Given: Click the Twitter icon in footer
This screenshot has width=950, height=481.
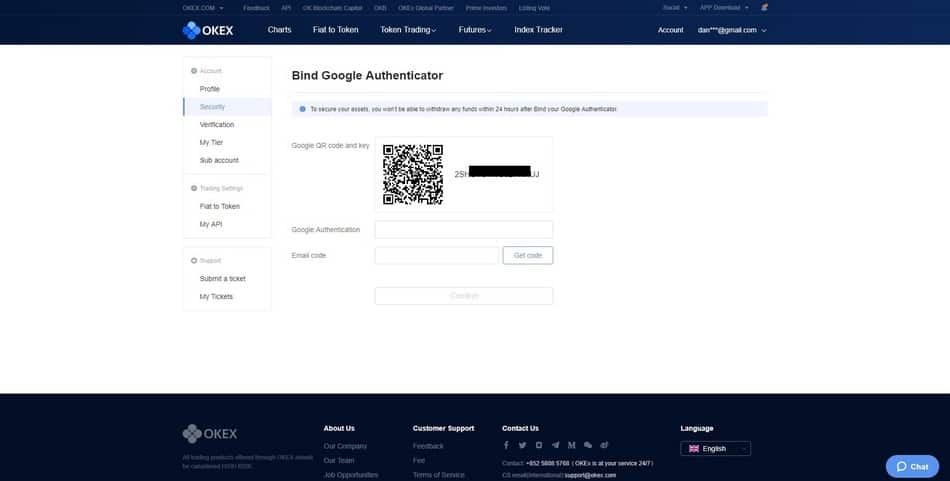Looking at the screenshot, I should [x=522, y=445].
